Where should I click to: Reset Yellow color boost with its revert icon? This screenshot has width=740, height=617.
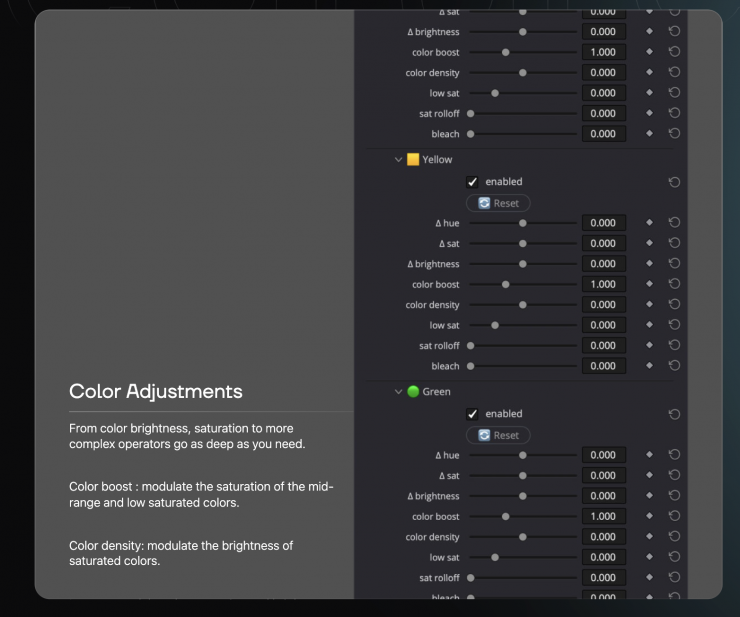coord(674,284)
